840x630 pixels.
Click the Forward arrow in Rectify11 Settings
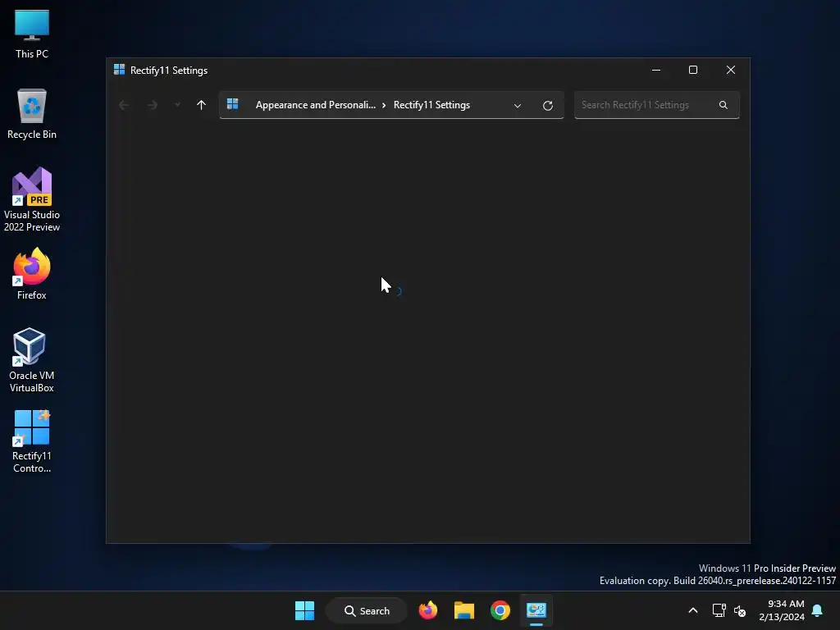click(153, 105)
